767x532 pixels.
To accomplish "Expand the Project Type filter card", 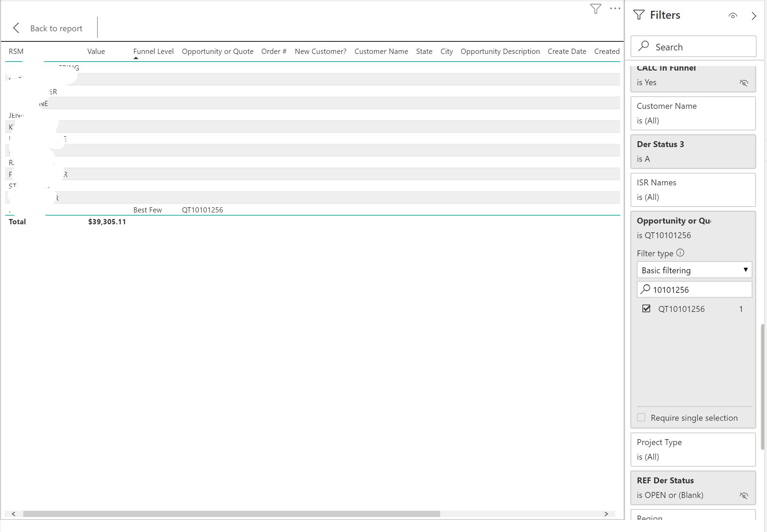I will pos(693,450).
